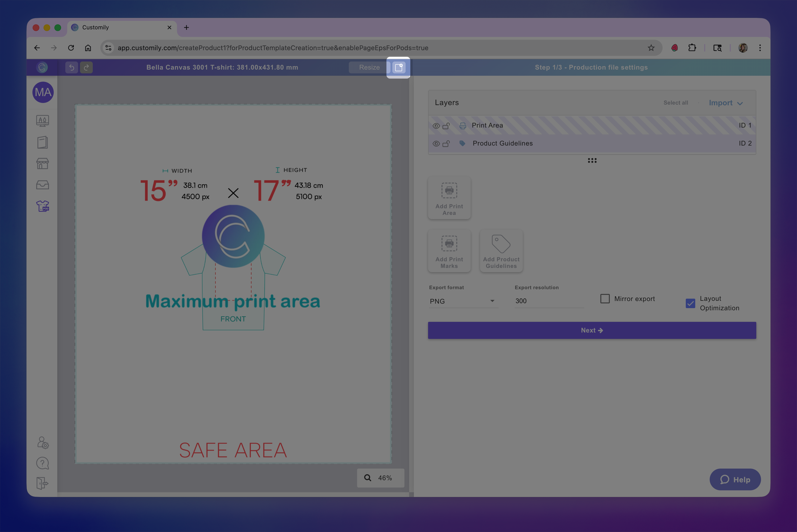The width and height of the screenshot is (797, 532).
Task: Enable the Mirror export checkbox
Action: (605, 299)
